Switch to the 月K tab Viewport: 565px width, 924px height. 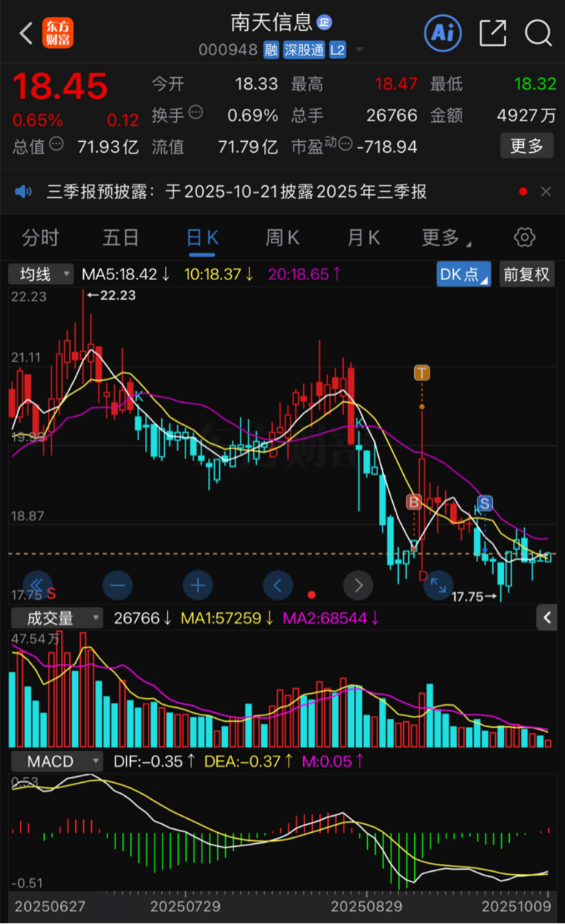pyautogui.click(x=363, y=237)
